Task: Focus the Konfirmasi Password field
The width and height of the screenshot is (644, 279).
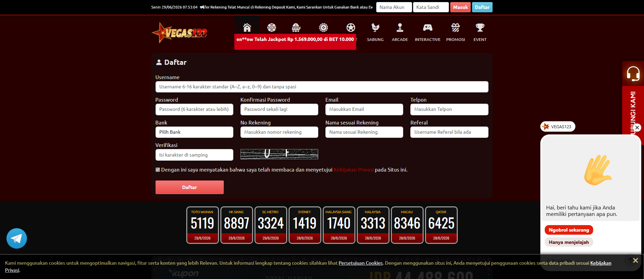Action: tap(279, 109)
